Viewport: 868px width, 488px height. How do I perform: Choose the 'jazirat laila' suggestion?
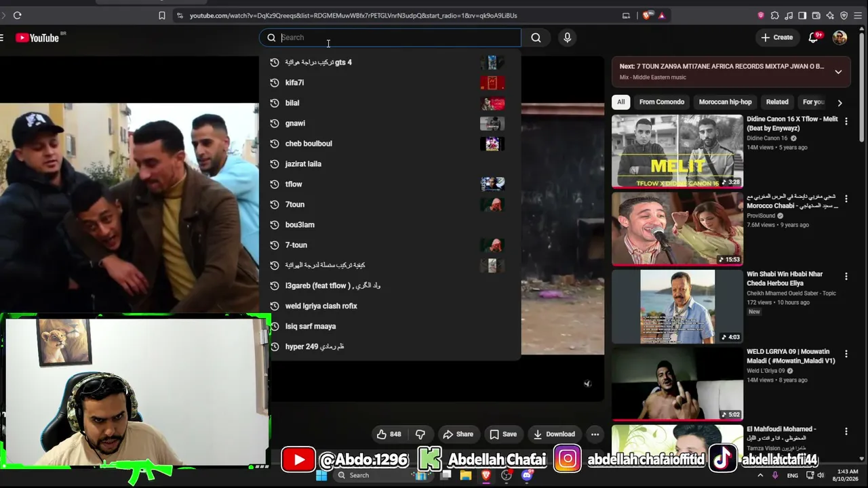tap(391, 164)
